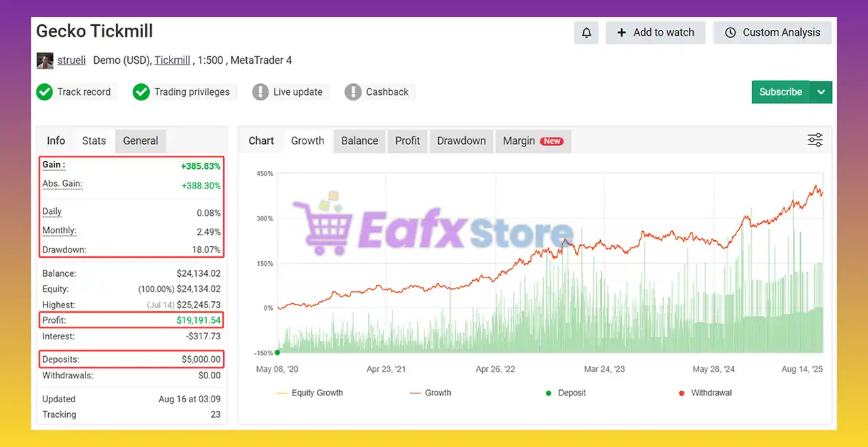The width and height of the screenshot is (868, 447).
Task: Open the Tickmill broker link
Action: tap(172, 60)
